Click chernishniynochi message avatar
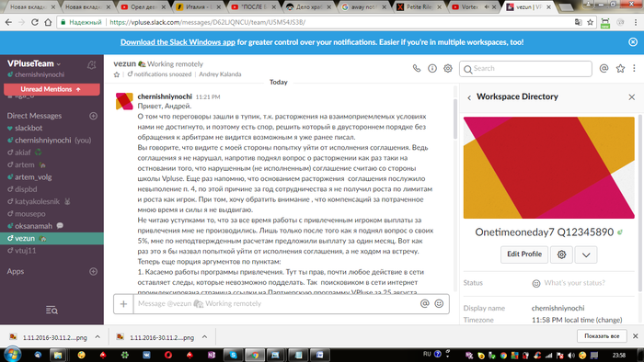 pyautogui.click(x=124, y=101)
